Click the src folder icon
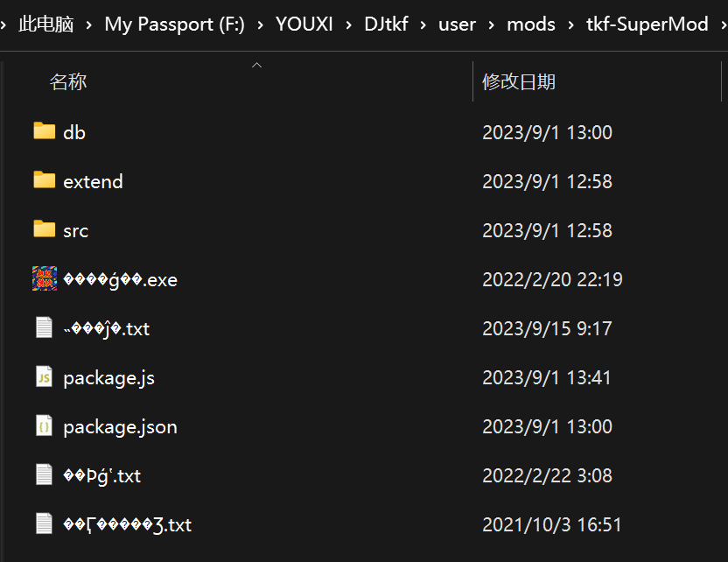 click(x=44, y=229)
